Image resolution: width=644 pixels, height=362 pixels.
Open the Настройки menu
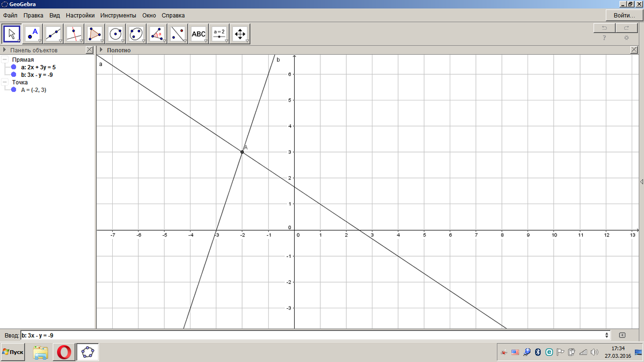click(x=80, y=16)
